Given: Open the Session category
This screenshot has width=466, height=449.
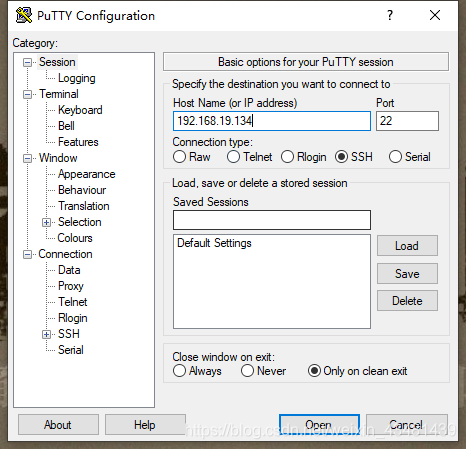Looking at the screenshot, I should [57, 62].
